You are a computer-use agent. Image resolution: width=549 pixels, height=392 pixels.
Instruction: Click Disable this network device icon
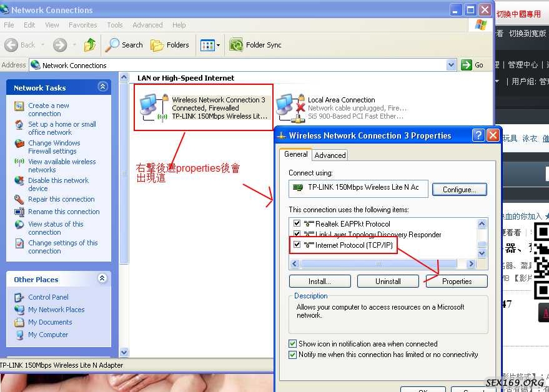19,180
